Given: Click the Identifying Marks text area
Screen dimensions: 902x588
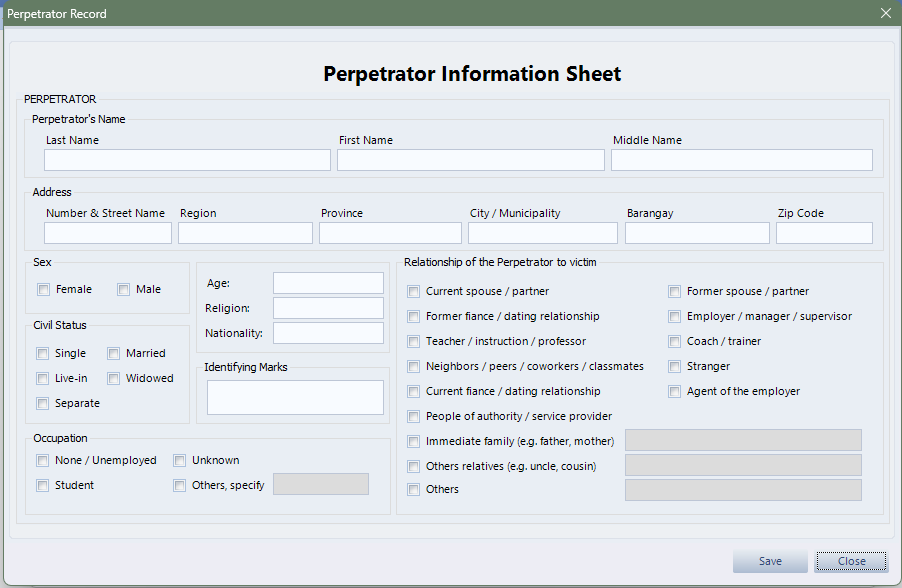Looking at the screenshot, I should [x=295, y=397].
